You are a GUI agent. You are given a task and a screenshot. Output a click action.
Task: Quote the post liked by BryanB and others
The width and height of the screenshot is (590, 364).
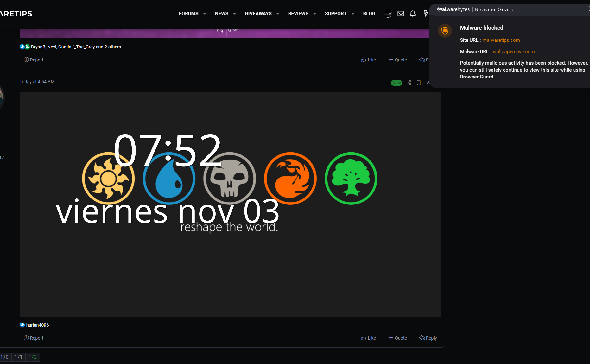click(x=398, y=60)
